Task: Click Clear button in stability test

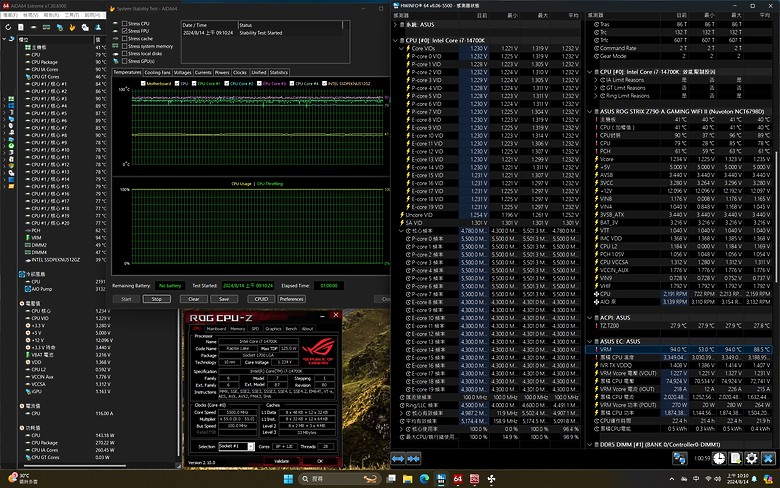Action: (x=194, y=299)
